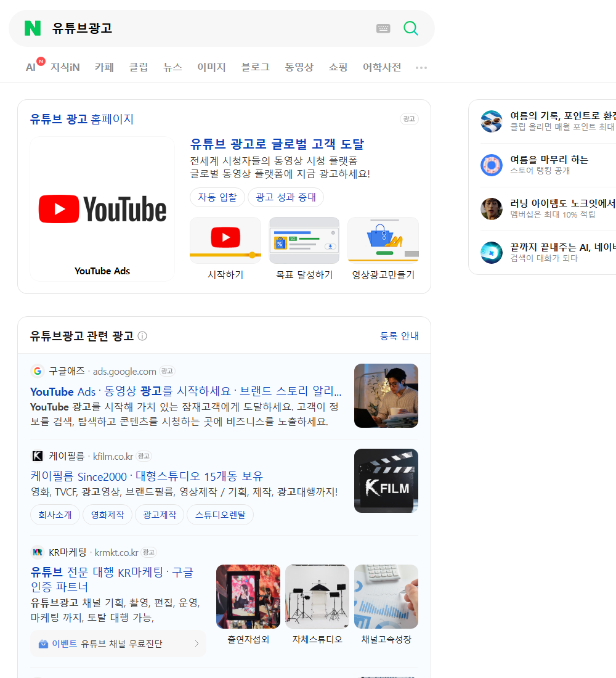Screen dimensions: 616x678
Task: Open 유튜브 전문 대행 KR마케팅 link
Action: 112,579
